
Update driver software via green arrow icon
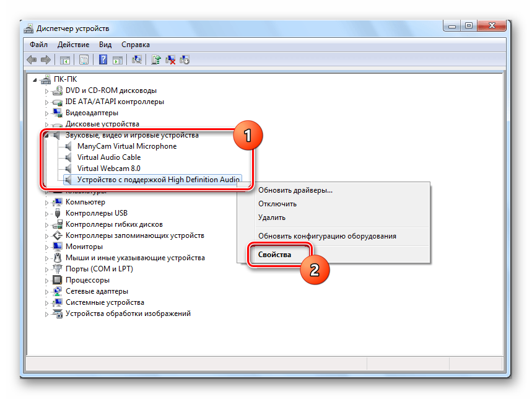155,59
